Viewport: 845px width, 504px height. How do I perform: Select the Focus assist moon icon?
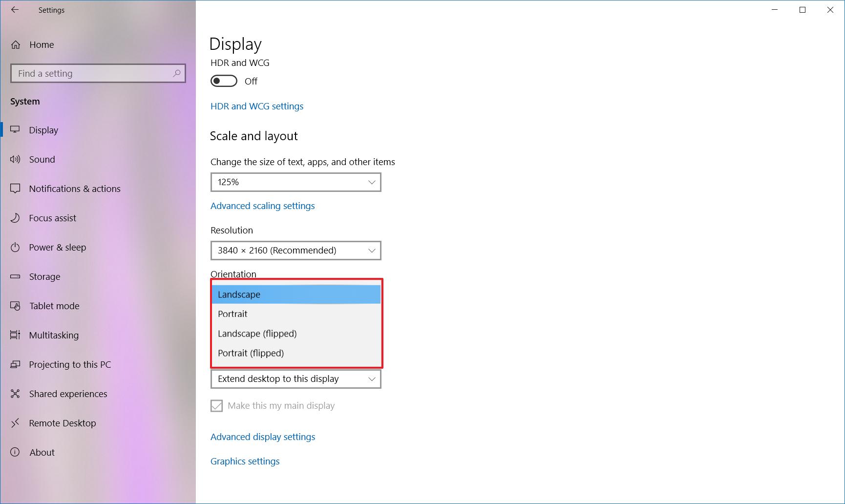click(x=15, y=218)
